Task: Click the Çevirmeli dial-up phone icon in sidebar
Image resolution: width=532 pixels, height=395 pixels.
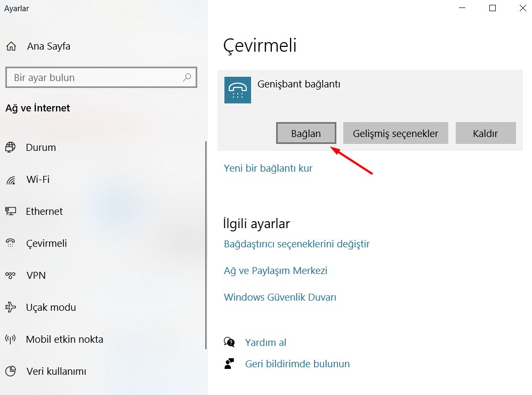Action: [11, 244]
